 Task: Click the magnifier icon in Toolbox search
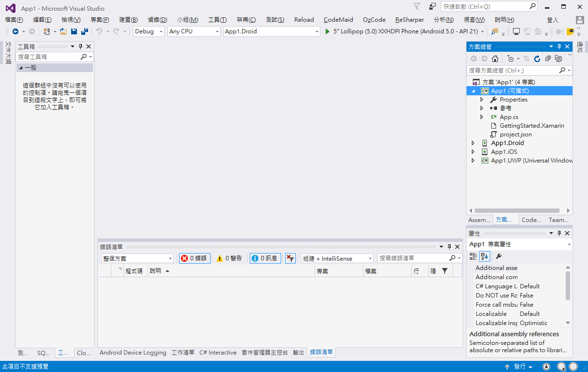click(x=84, y=57)
